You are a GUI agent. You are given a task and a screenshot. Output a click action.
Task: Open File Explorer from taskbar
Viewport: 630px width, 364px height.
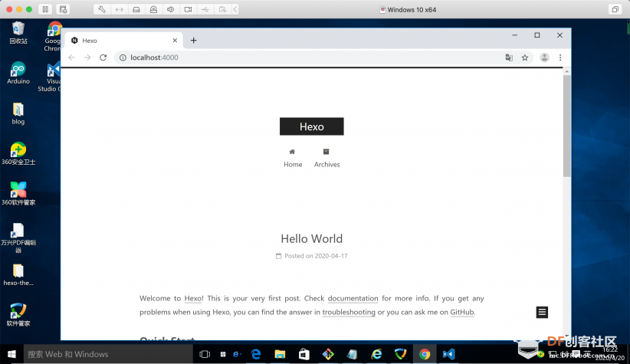280,354
